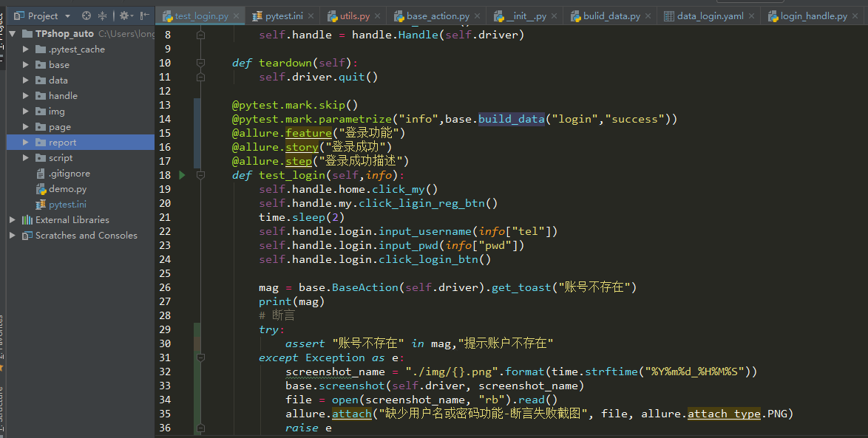Image resolution: width=868 pixels, height=438 pixels.
Task: Click the fold end marker at line 36
Action: 201,428
